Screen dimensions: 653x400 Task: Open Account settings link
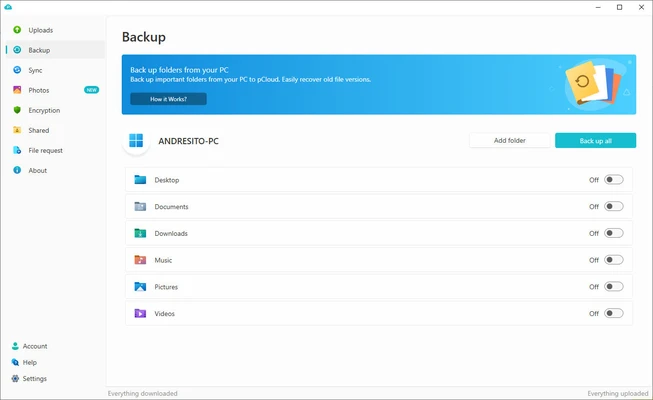35,346
